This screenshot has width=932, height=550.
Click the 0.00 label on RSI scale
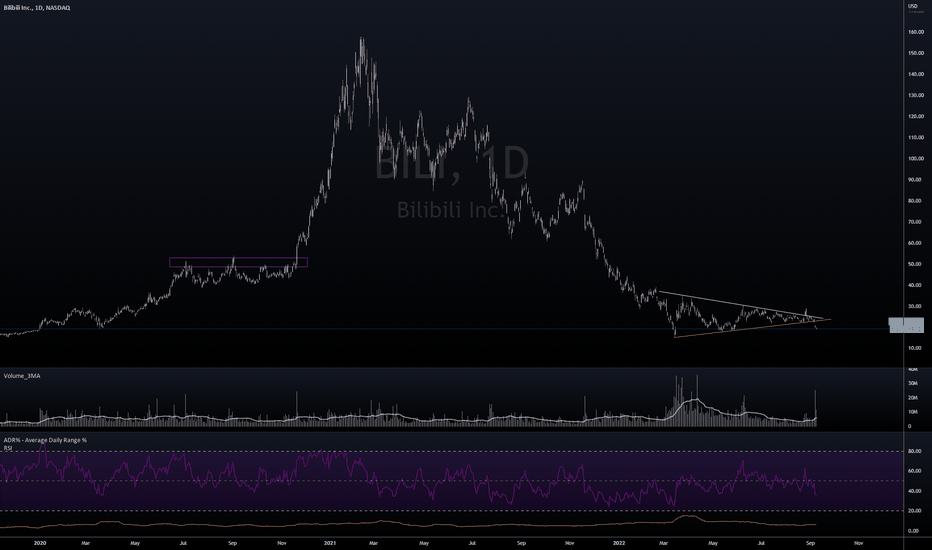(x=914, y=531)
